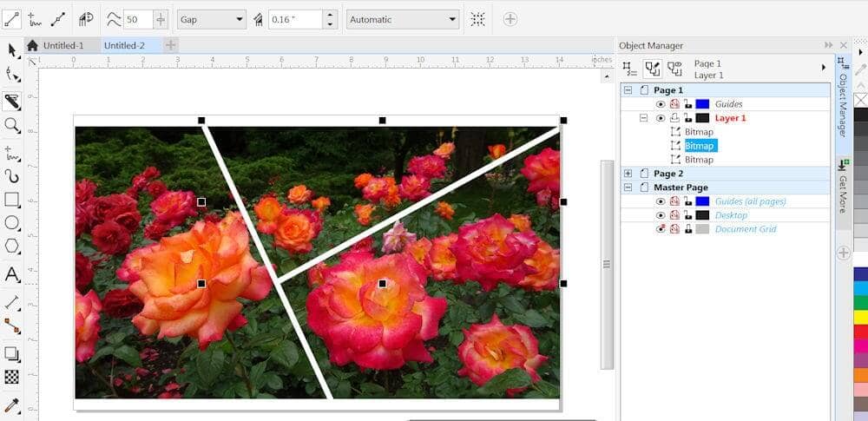The image size is (868, 421).
Task: Open the Automatic dropdown
Action: tap(403, 19)
